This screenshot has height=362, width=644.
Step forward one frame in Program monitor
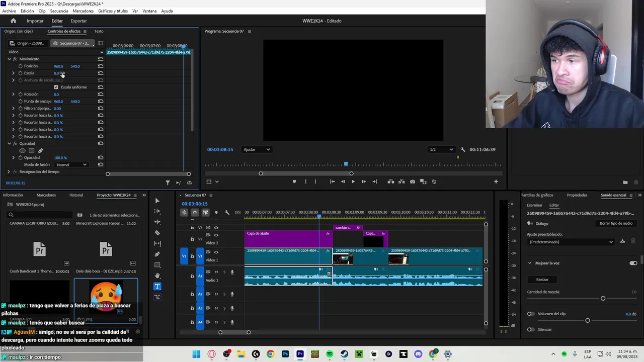[364, 182]
